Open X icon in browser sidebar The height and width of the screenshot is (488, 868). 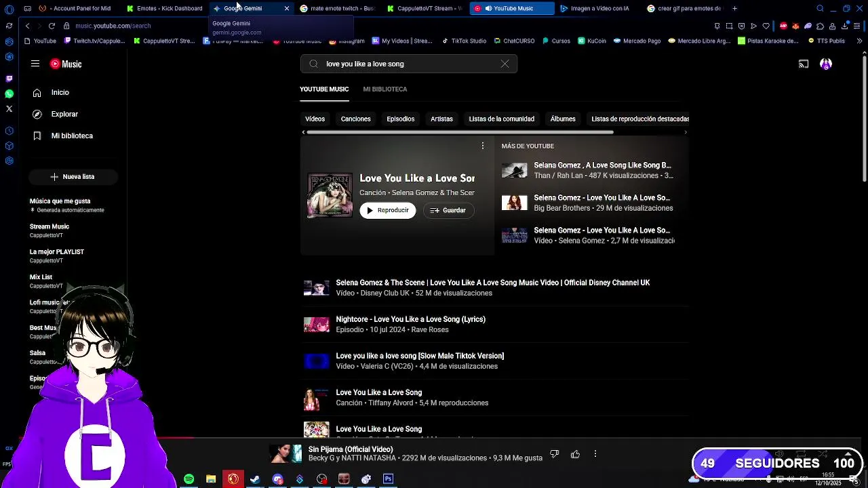pos(9,108)
